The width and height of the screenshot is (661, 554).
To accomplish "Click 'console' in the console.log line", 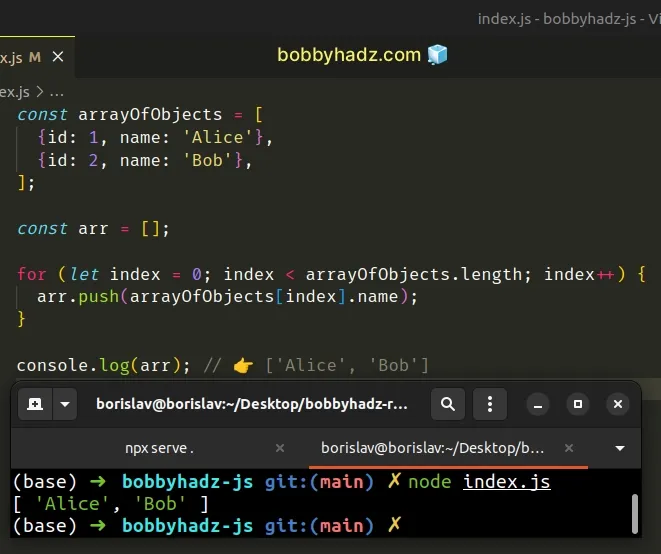I will [52, 365].
